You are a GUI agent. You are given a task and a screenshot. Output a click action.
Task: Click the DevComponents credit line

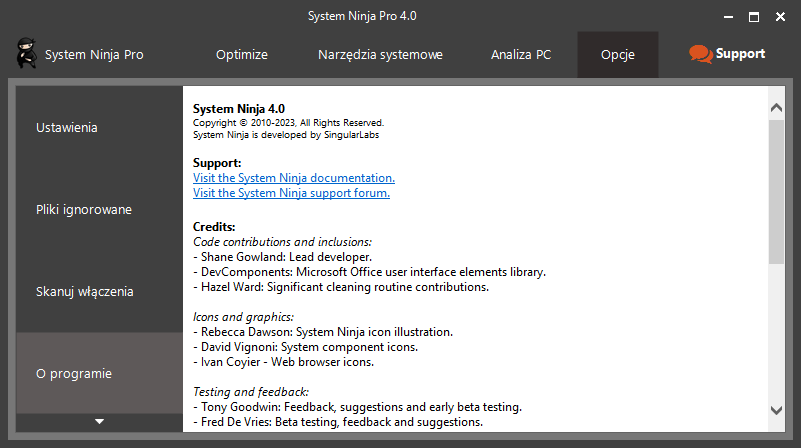click(x=369, y=272)
